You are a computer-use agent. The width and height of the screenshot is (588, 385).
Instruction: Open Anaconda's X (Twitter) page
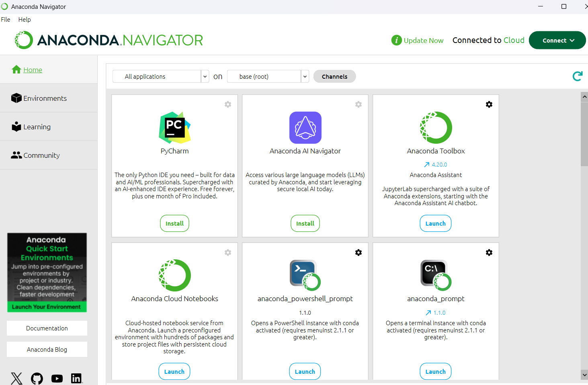[x=16, y=379]
